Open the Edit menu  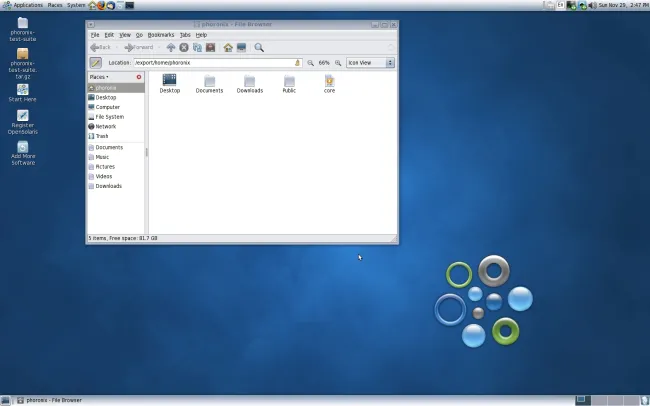(x=109, y=35)
